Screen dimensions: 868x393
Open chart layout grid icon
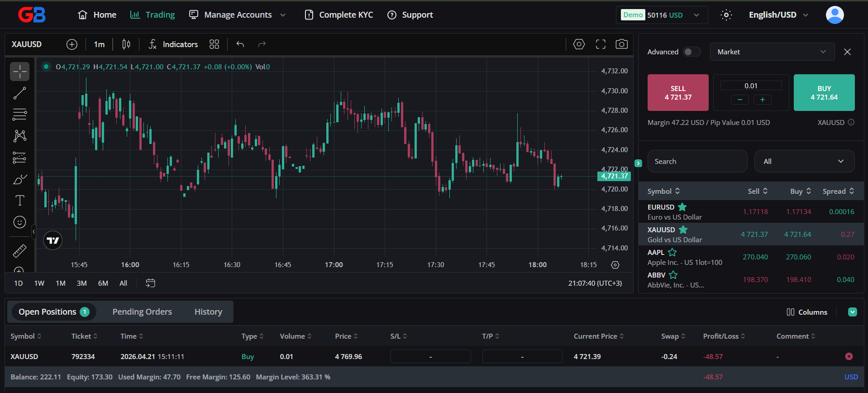[x=214, y=44]
